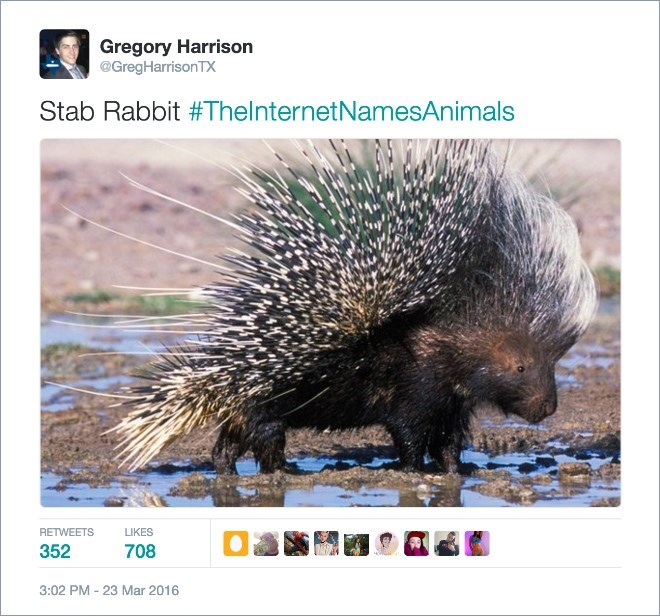Click the purple background avatar

[477, 544]
